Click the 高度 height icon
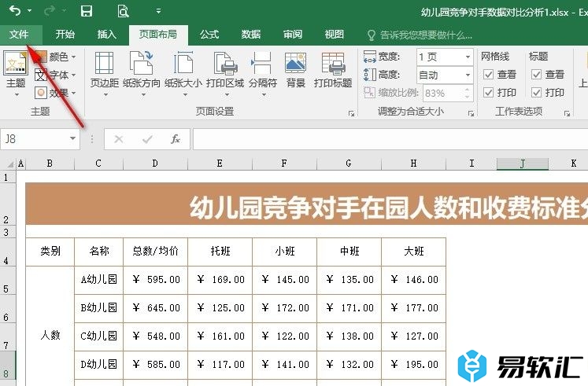This screenshot has width=588, height=386. click(369, 75)
